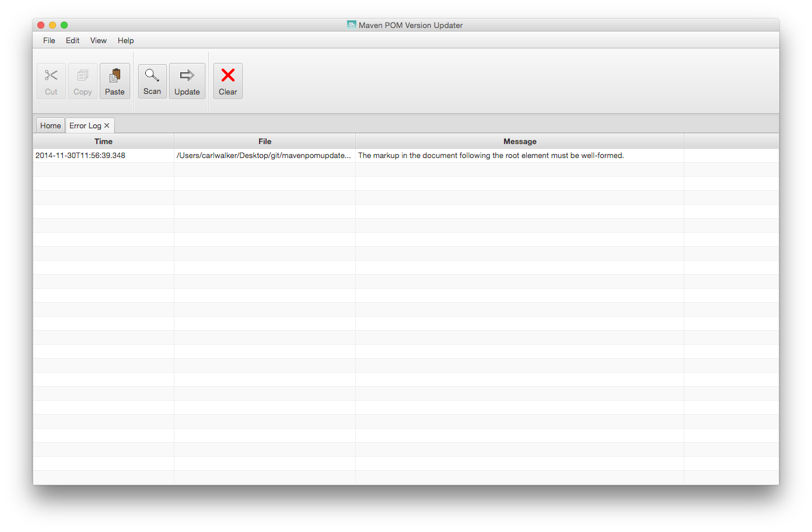Screen dimensions: 812x532
Task: Open the View menu
Action: [98, 40]
